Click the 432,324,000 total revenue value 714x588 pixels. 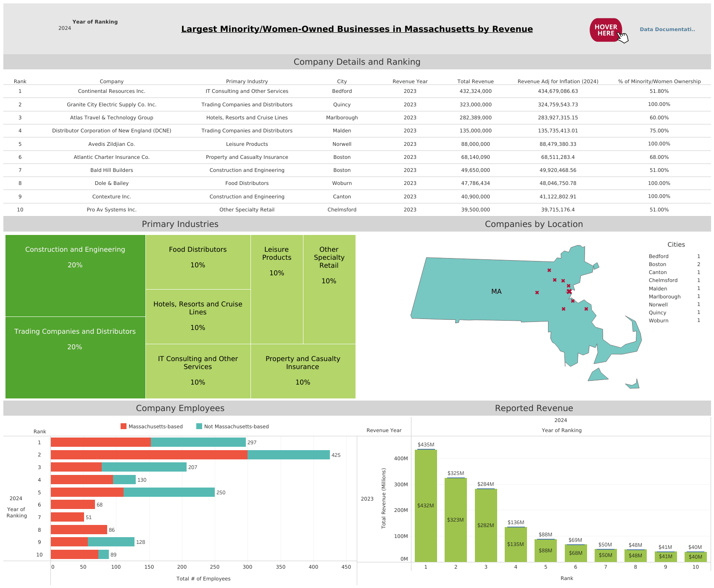[476, 91]
